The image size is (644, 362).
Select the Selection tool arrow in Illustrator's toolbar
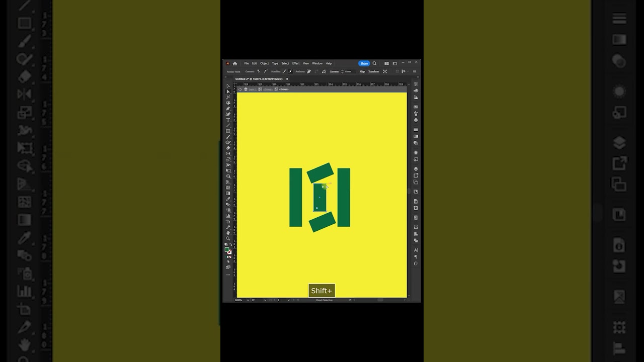pos(228,86)
